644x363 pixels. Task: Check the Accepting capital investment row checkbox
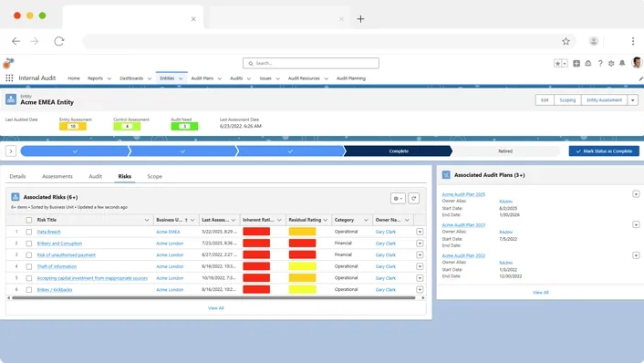(x=29, y=278)
